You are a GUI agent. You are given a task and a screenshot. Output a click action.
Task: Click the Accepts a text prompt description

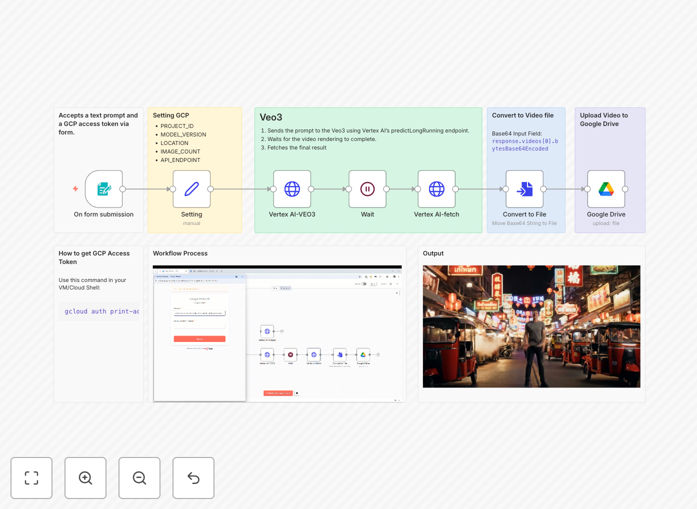(98, 124)
